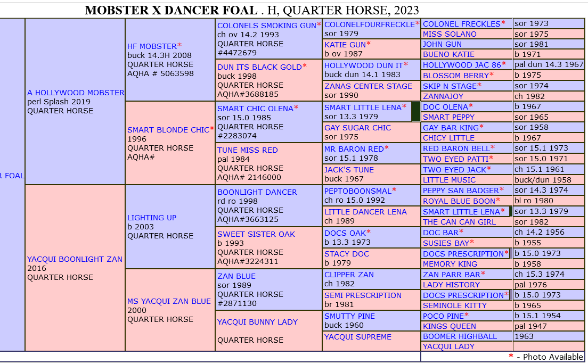Click the KATIE GUN link

(345, 45)
